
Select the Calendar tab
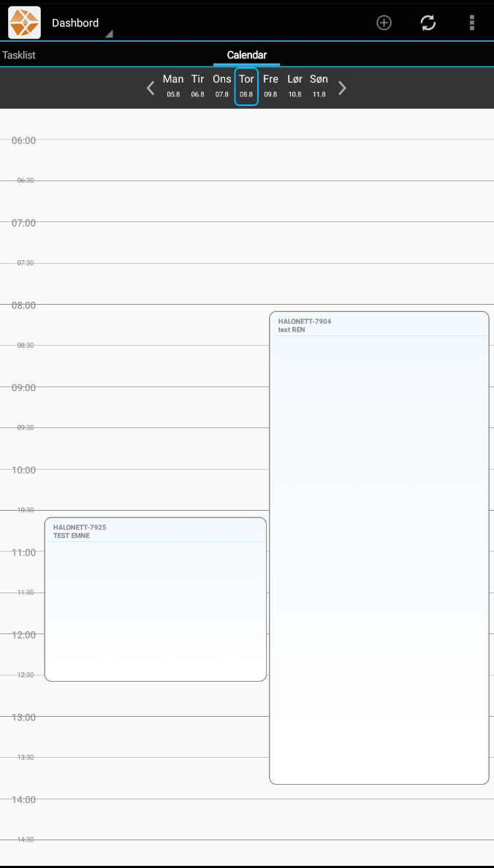pos(246,55)
